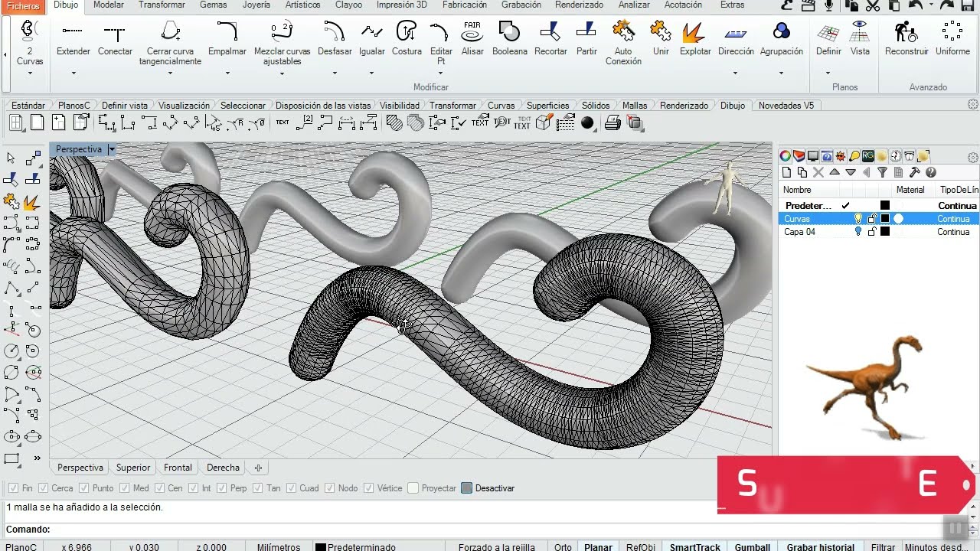Toggle the Punto osnap checkbox

pyautogui.click(x=83, y=488)
